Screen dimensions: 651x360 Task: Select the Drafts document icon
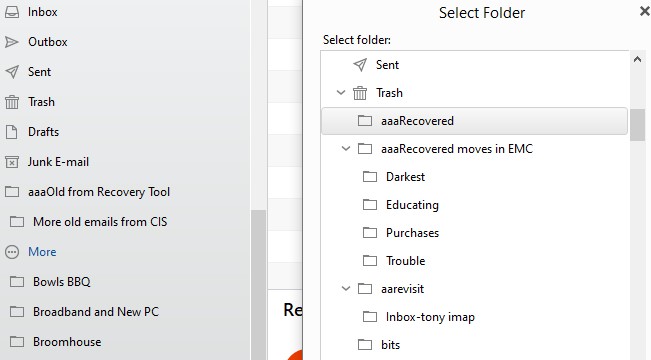pyautogui.click(x=12, y=132)
